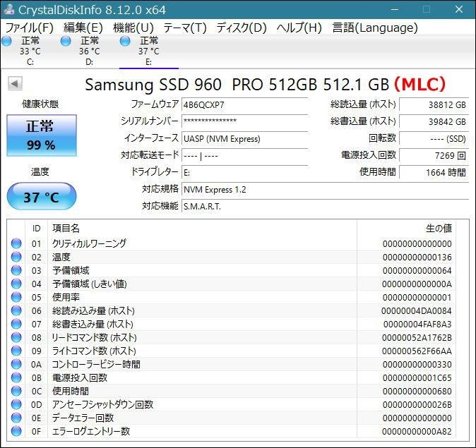Image resolution: width=476 pixels, height=448 pixels.
Task: Click the rotation rate field ---- (SSD)
Action: click(434, 138)
